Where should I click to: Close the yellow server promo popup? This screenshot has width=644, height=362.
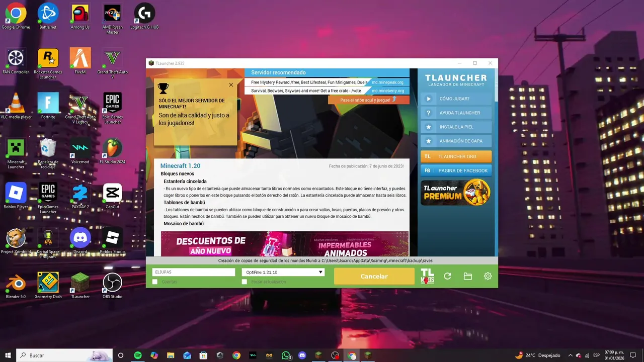231,85
